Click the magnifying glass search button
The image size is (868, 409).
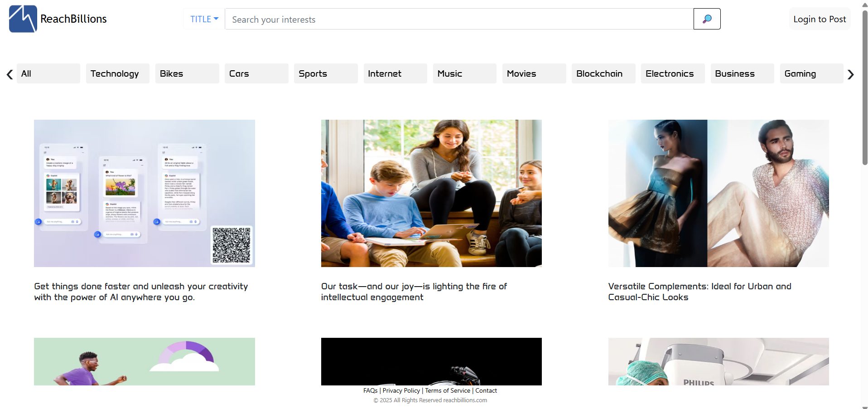pos(707,19)
